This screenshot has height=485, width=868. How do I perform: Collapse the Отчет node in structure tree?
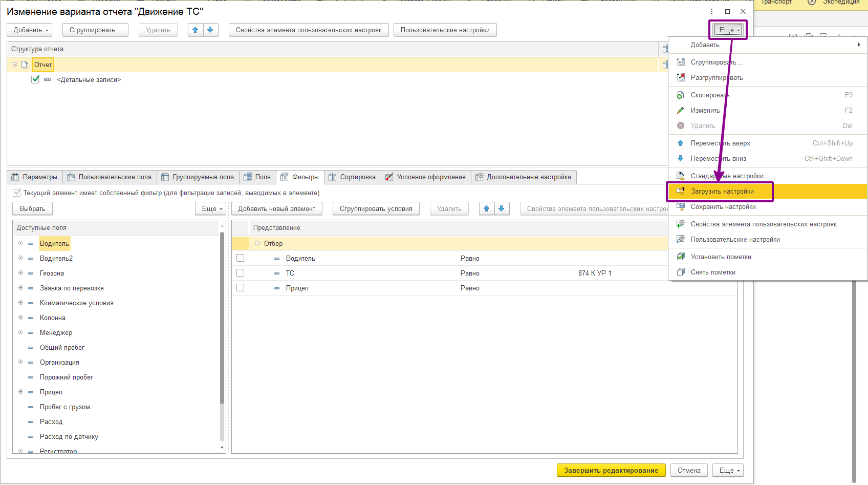point(15,65)
